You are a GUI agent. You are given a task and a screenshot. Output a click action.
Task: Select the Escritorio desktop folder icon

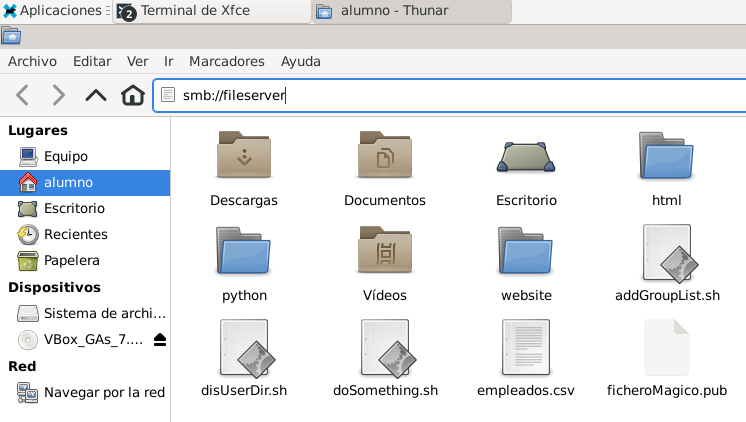pos(526,156)
